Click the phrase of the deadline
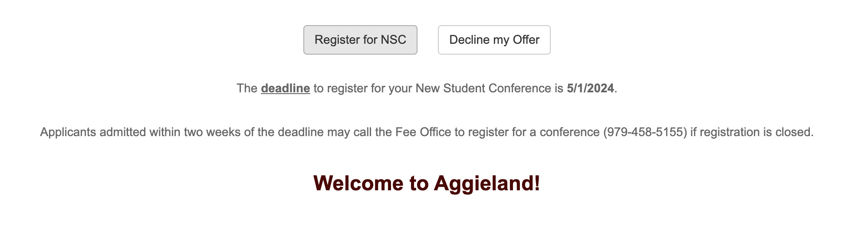This screenshot has height=228, width=868. click(284, 132)
